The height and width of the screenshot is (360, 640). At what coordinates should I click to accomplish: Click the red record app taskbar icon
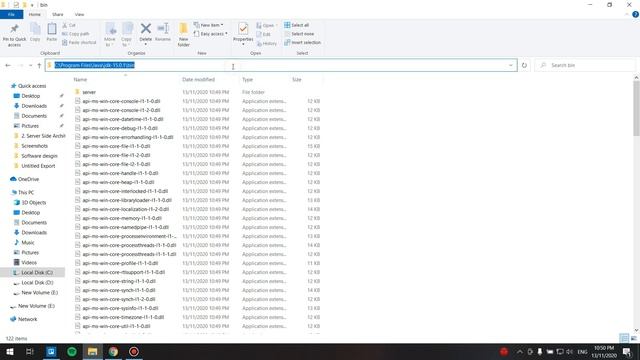point(134,351)
